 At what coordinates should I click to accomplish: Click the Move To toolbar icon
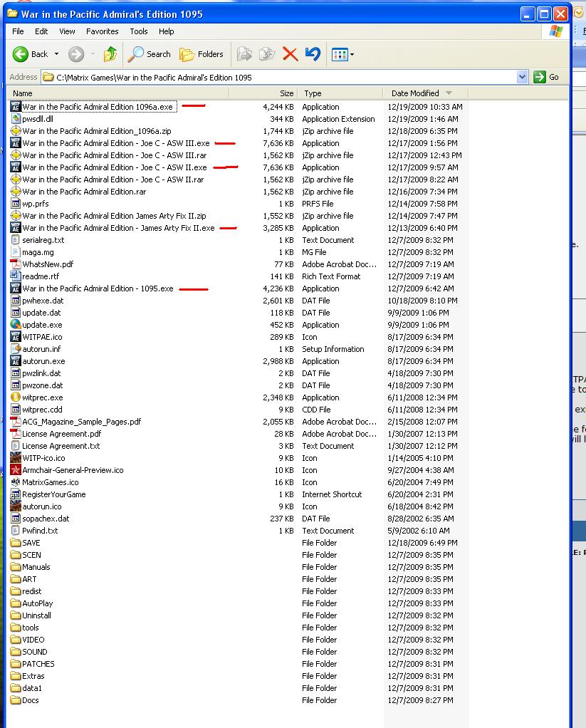(244, 54)
